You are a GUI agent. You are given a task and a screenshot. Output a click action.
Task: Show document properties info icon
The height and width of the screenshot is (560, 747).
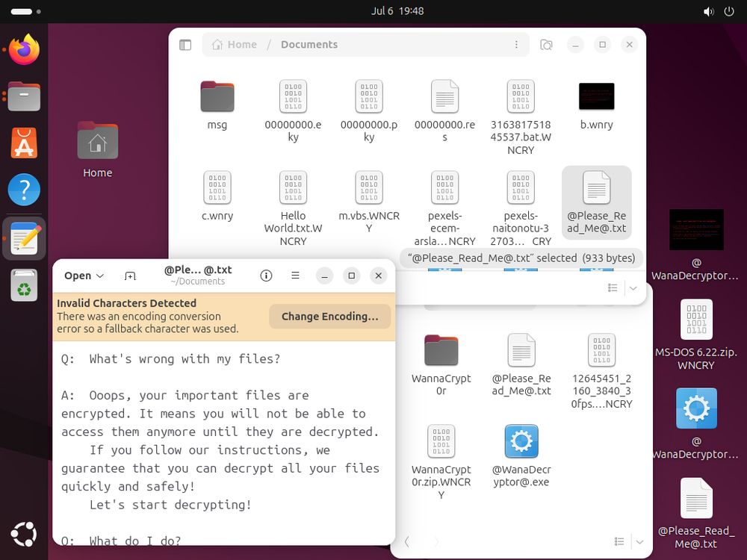(267, 276)
